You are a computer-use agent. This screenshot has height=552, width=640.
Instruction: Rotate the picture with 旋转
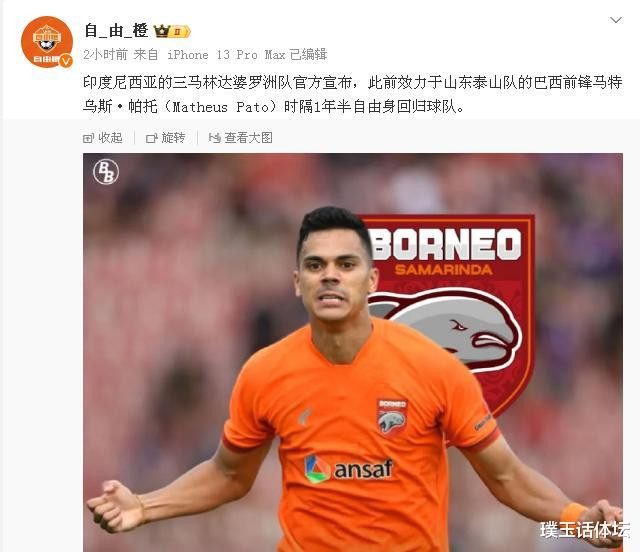click(166, 138)
